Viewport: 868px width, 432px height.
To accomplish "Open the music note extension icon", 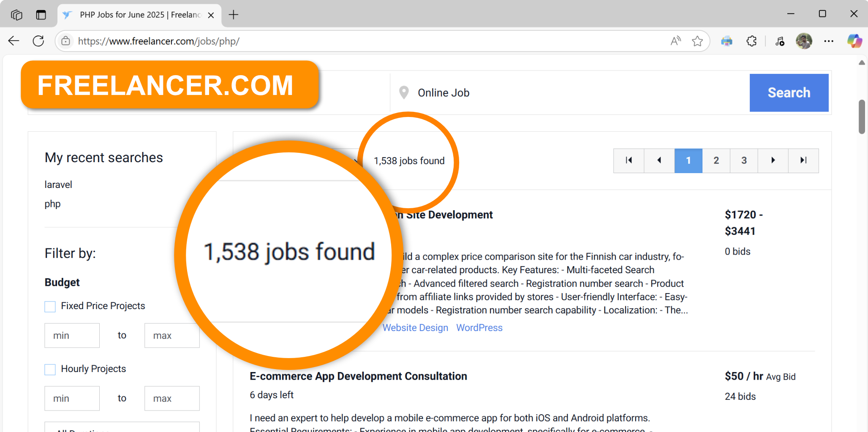I will (780, 41).
